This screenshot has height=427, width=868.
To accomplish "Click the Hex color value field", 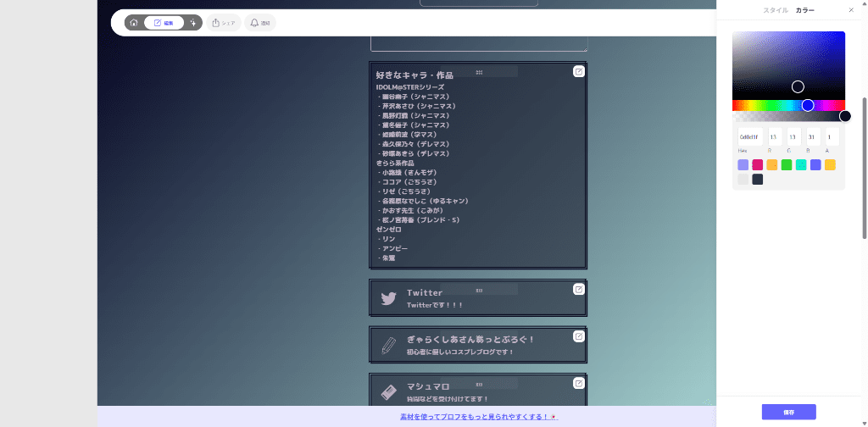I will point(749,136).
